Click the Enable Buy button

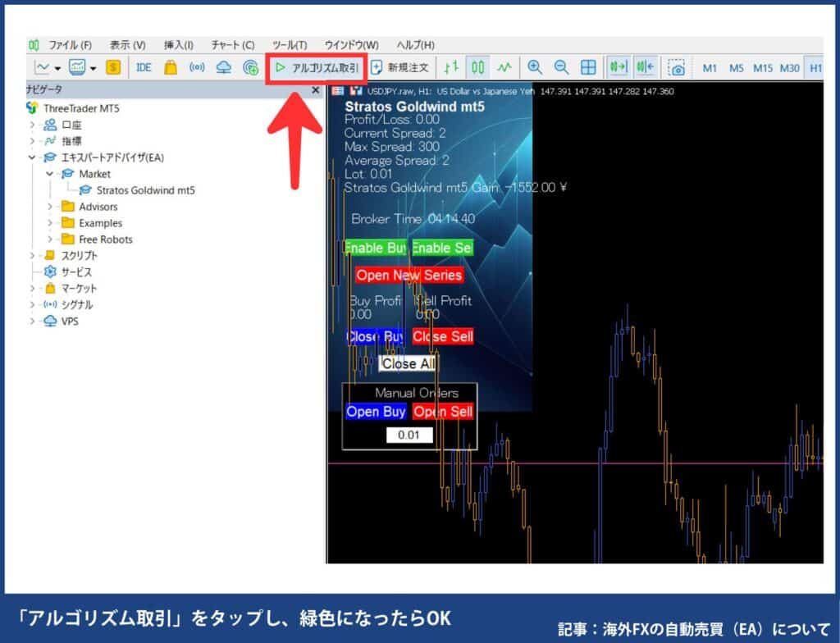(x=376, y=248)
